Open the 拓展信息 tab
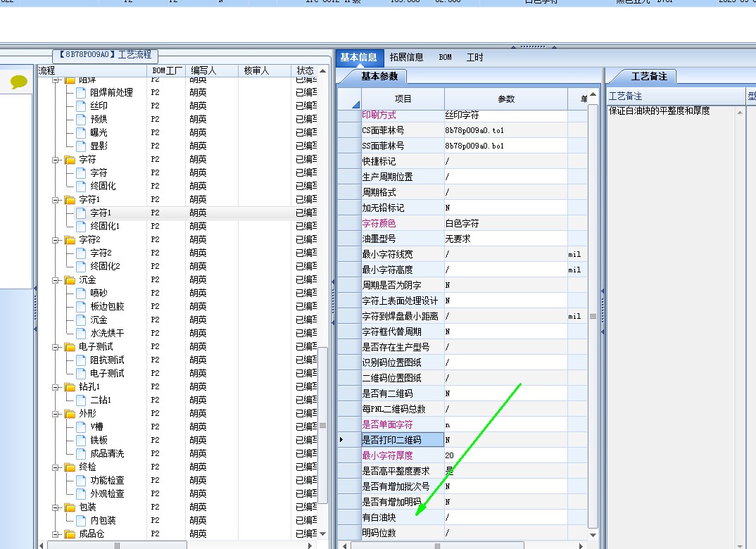This screenshot has height=549, width=756. pyautogui.click(x=406, y=57)
